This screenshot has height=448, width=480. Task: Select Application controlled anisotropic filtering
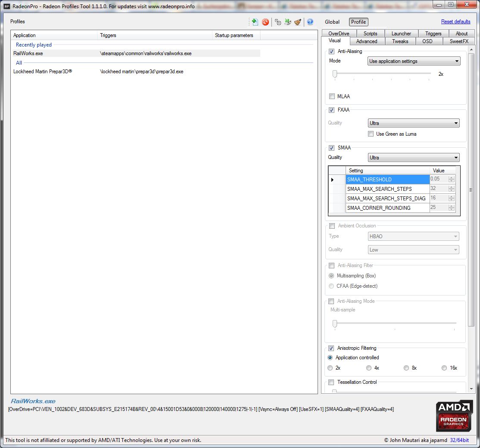[330, 358]
